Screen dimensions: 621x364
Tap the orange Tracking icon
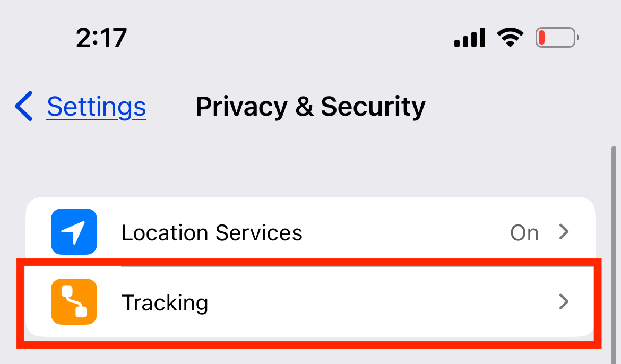[x=74, y=301]
